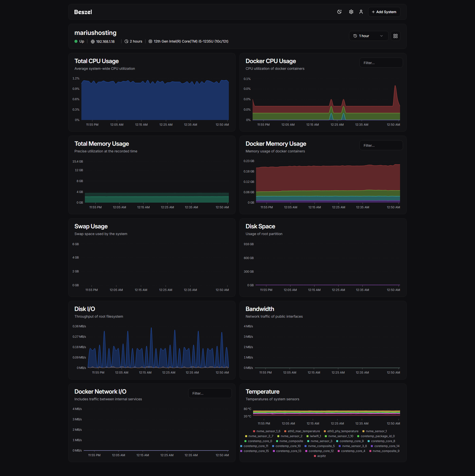Focus the Docker CPU Usage filter field
This screenshot has width=475, height=476.
(x=381, y=63)
